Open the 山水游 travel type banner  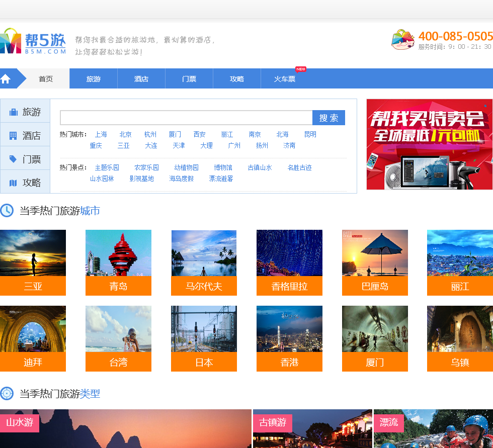126,428
